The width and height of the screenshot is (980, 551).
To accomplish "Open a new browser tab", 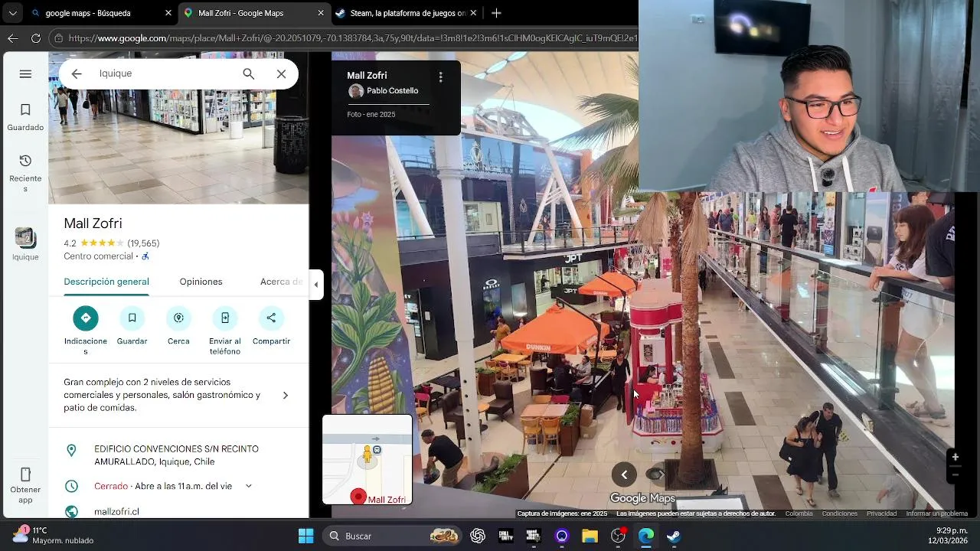I will (x=496, y=13).
